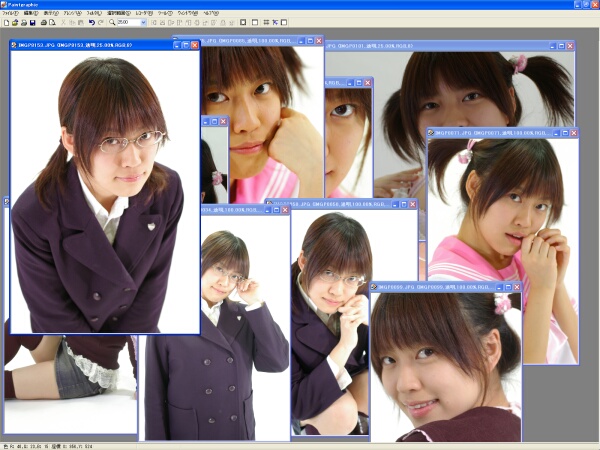Screen dimensions: 600x450
Task: Click the document icon on the IMGP0153.JPG title bar
Action: [x=14, y=45]
